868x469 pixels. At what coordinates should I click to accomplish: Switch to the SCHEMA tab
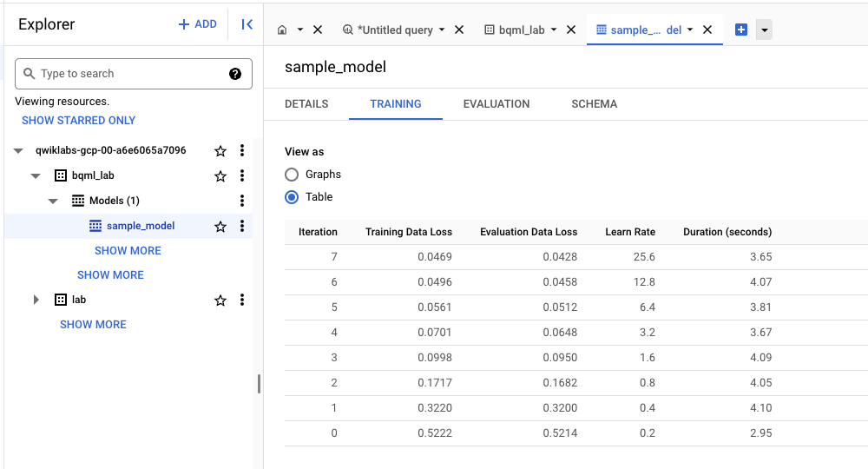point(594,104)
